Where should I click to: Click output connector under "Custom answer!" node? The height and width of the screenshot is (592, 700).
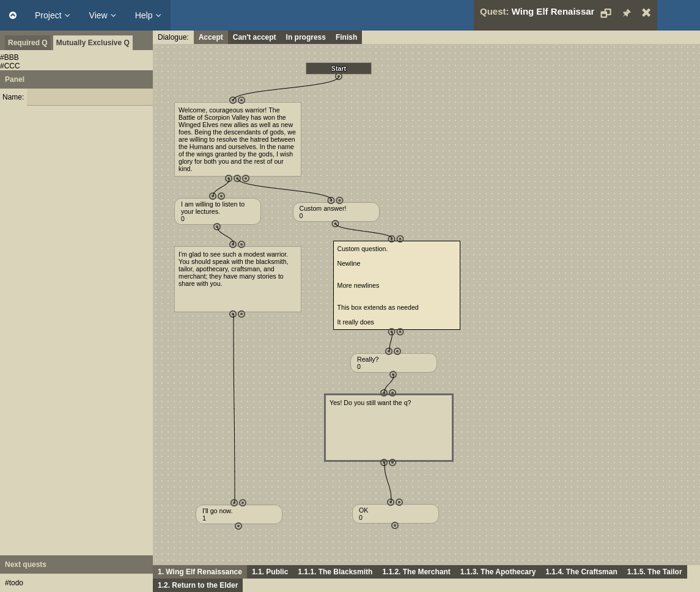pyautogui.click(x=335, y=224)
